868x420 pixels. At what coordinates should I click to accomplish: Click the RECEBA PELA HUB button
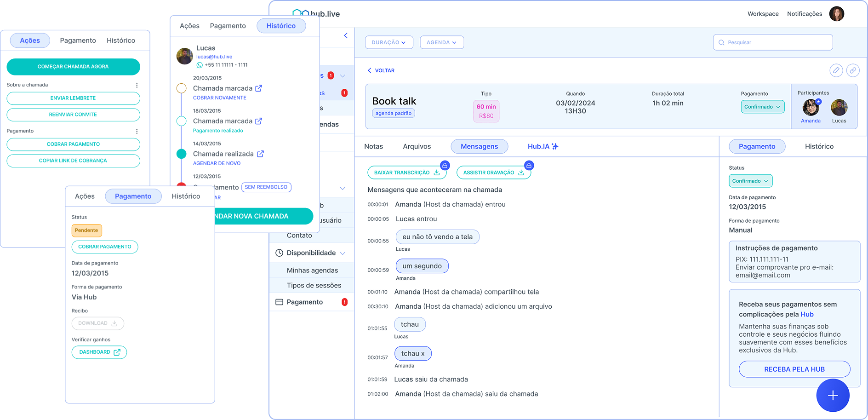[794, 369]
